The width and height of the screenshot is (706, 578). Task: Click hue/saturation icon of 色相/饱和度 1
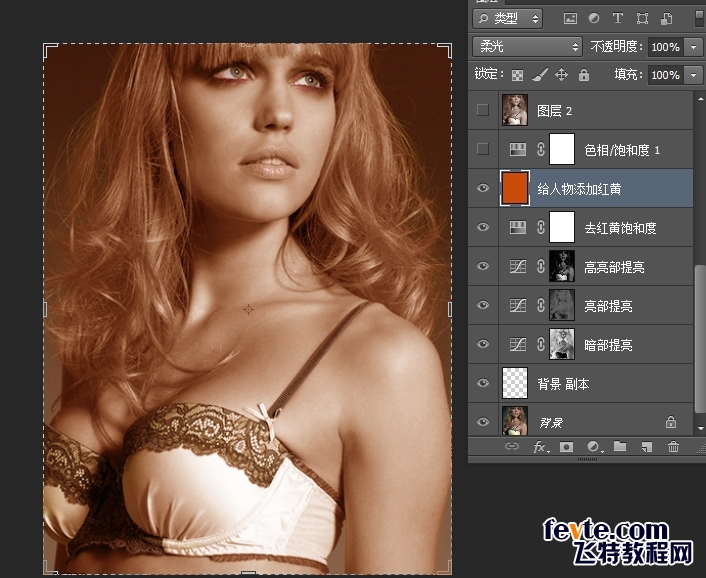[x=518, y=149]
